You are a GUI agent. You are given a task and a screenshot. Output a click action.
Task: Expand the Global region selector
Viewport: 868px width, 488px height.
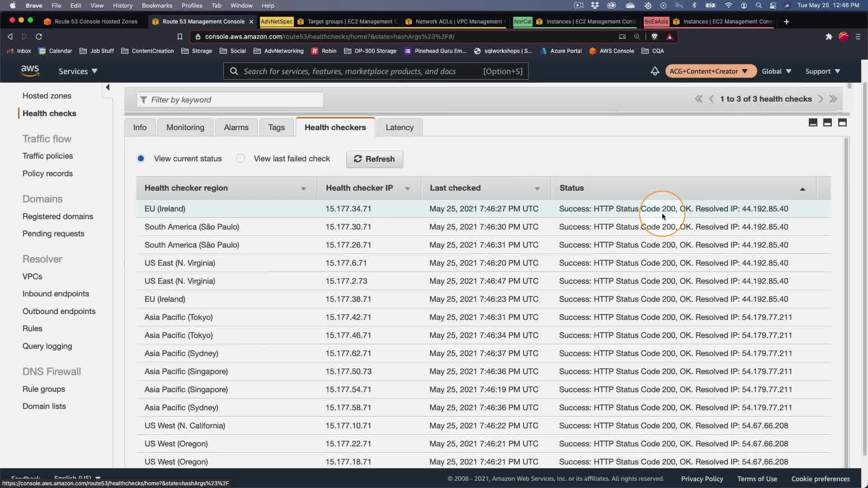pos(776,71)
